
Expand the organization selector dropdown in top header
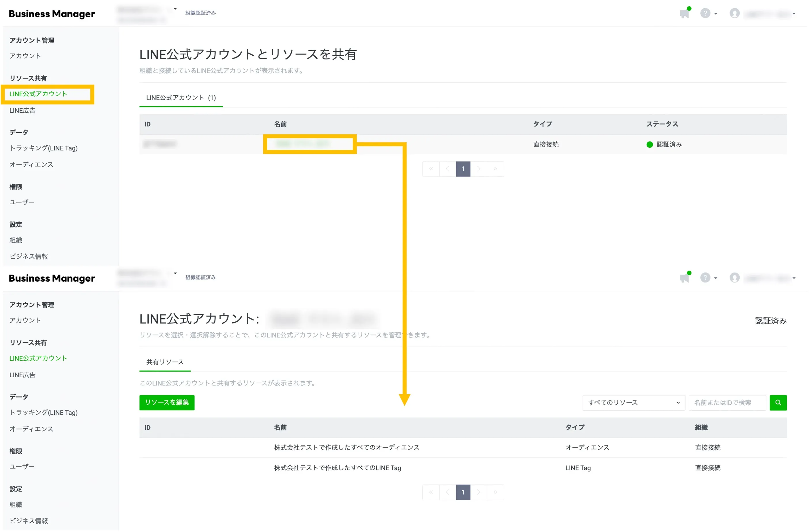click(x=175, y=9)
